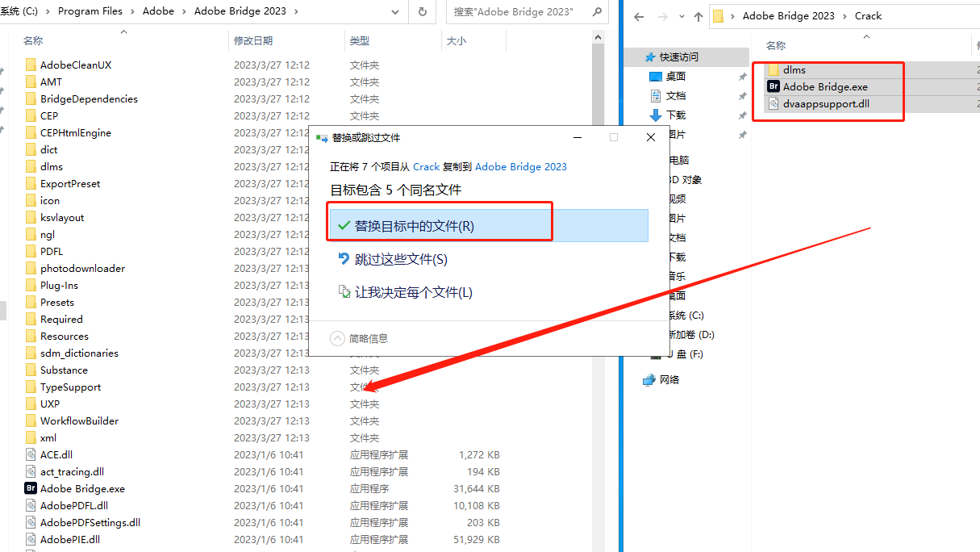Click the Br icon of Adobe Bridge.exe in left window

click(x=31, y=488)
